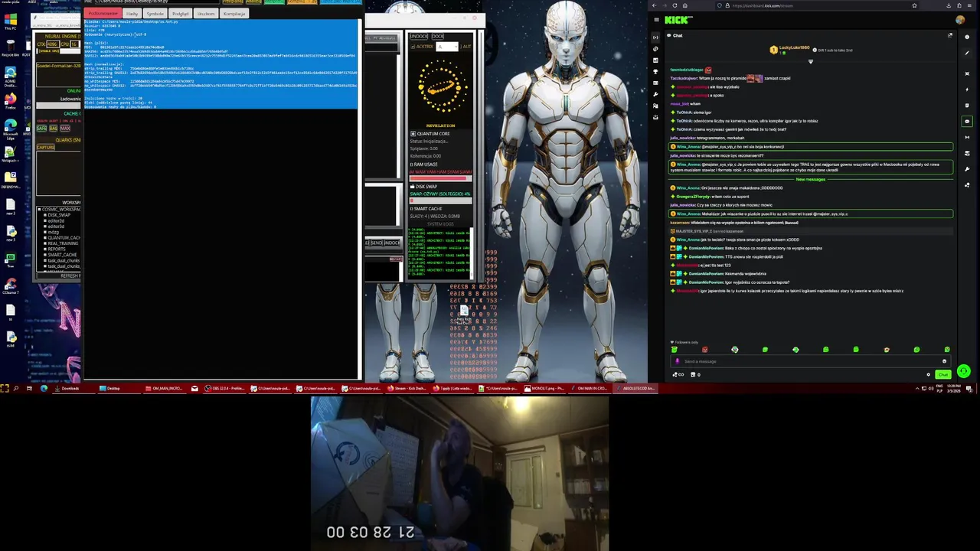Click the pencil edit icon in right sidebar
Image resolution: width=980 pixels, height=551 pixels.
[967, 53]
